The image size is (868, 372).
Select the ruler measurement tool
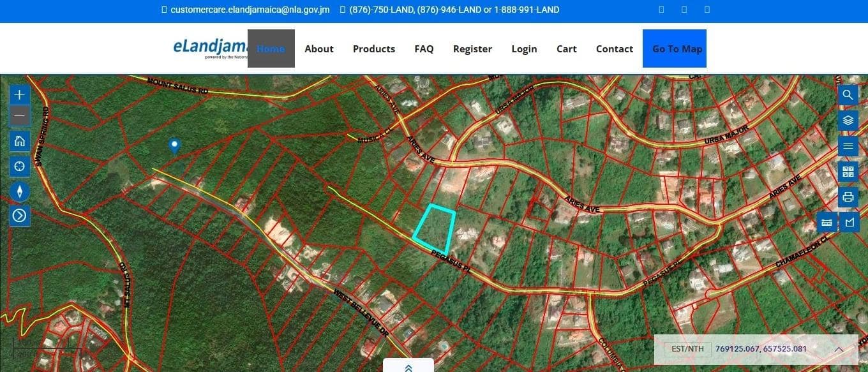click(x=827, y=222)
